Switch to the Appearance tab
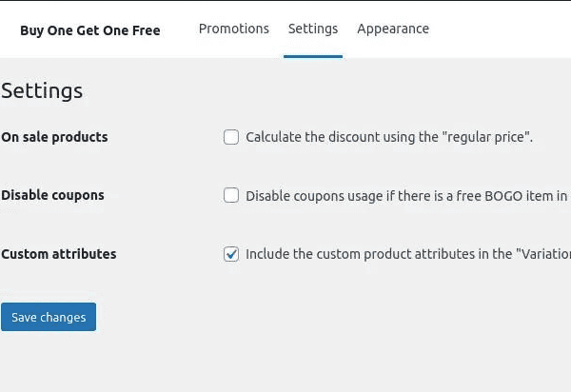571x392 pixels. coord(393,29)
